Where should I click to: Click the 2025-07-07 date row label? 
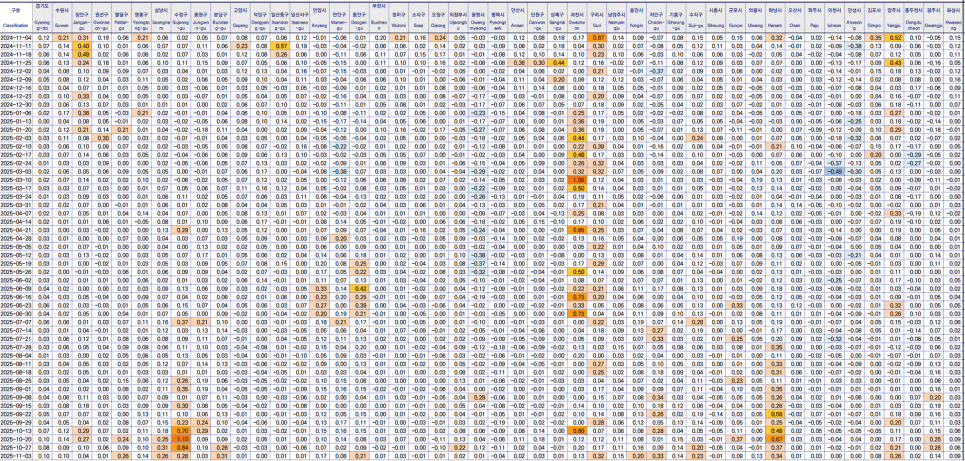pyautogui.click(x=18, y=322)
